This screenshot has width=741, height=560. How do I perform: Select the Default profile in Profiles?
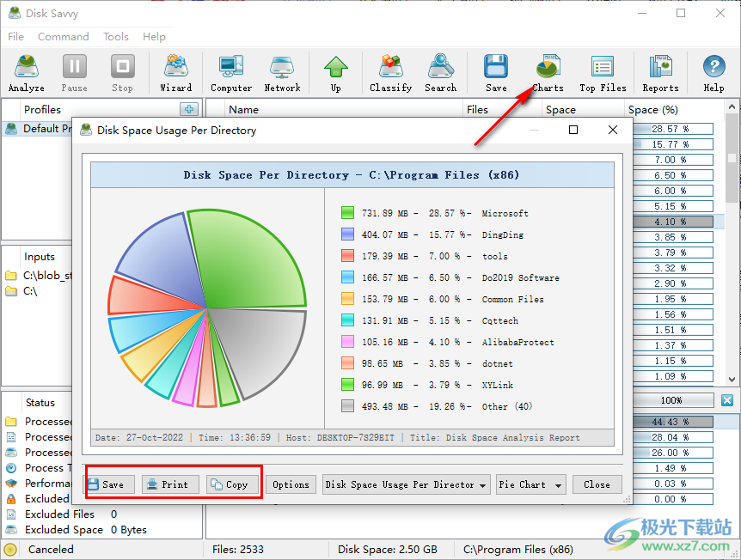coord(39,129)
